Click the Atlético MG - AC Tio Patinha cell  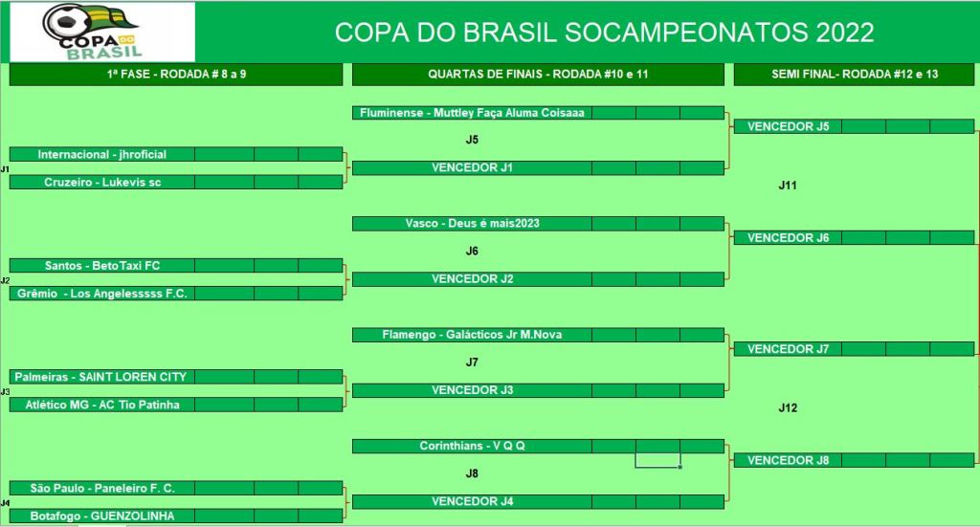(x=102, y=405)
